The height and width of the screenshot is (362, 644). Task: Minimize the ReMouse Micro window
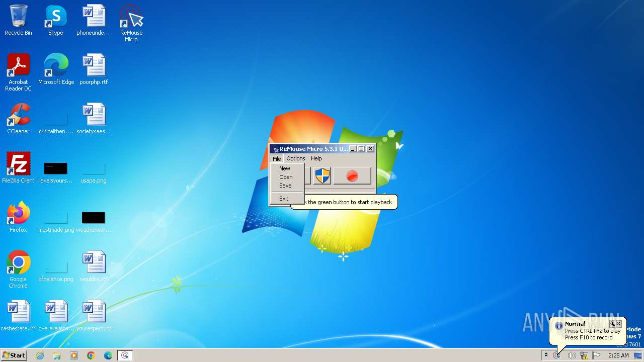tap(353, 149)
